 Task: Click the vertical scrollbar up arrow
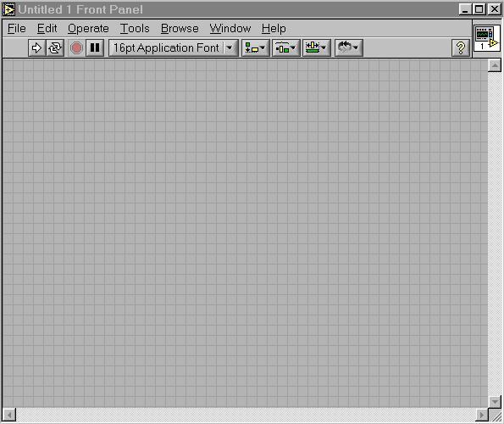tap(495, 65)
